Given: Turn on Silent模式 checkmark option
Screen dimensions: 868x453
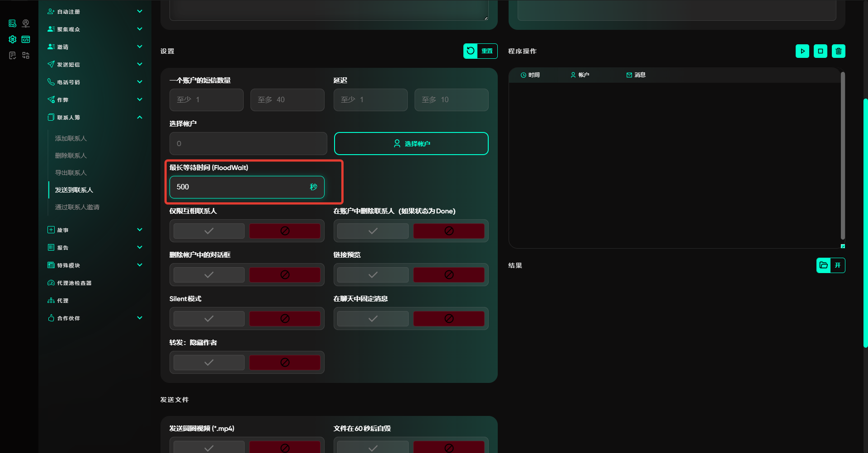Looking at the screenshot, I should [x=209, y=319].
